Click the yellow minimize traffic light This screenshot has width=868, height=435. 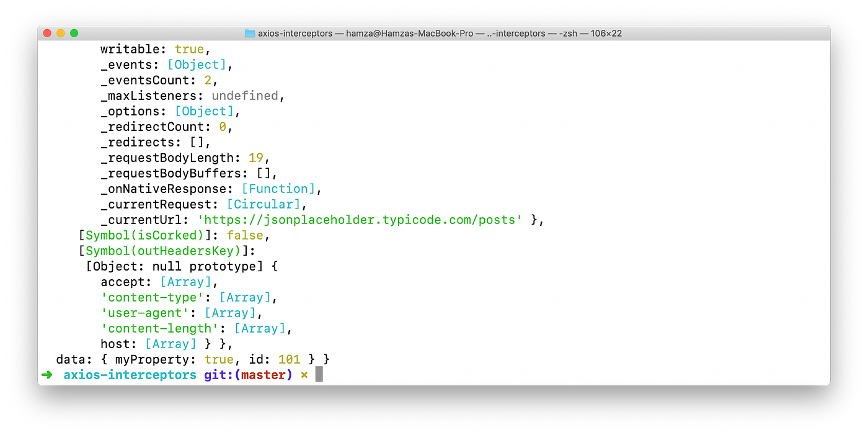[x=60, y=33]
